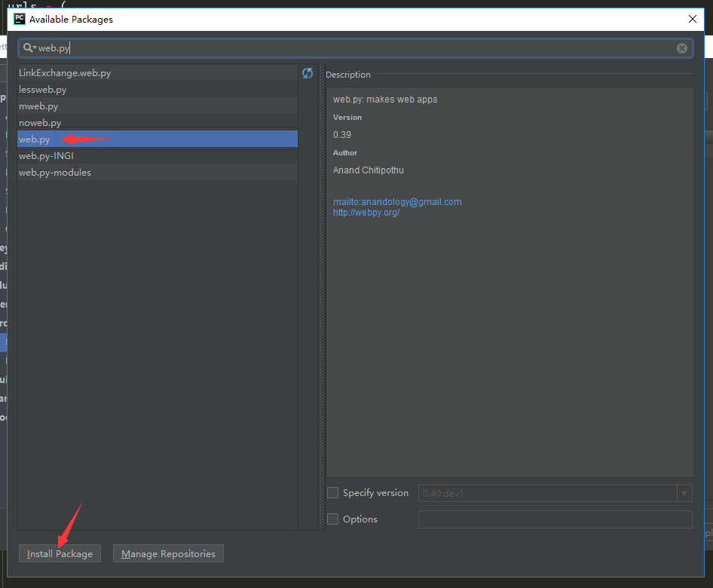Select the lessweb.py package
This screenshot has width=713, height=588.
42,90
